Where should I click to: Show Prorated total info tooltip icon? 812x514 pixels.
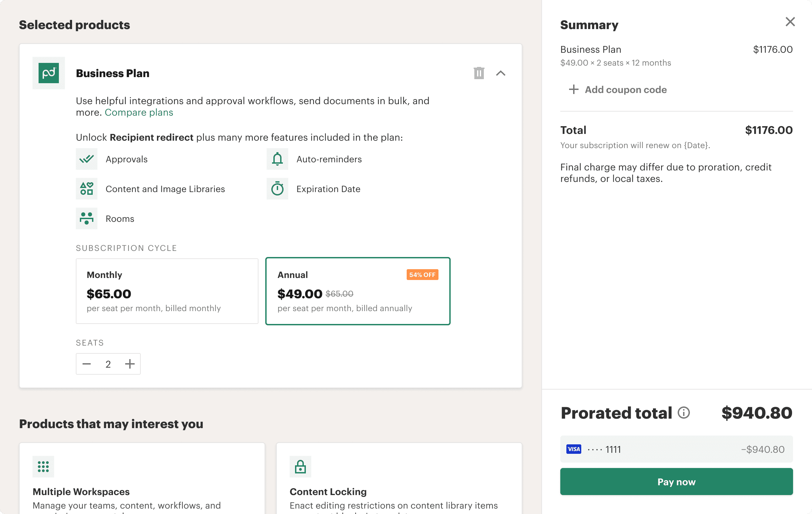(x=684, y=413)
